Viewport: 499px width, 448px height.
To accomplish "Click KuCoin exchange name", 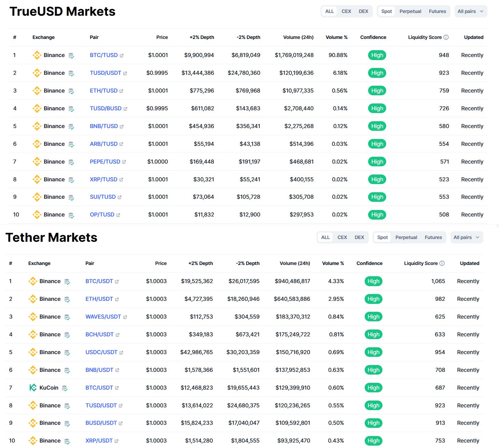I will 49,388.
